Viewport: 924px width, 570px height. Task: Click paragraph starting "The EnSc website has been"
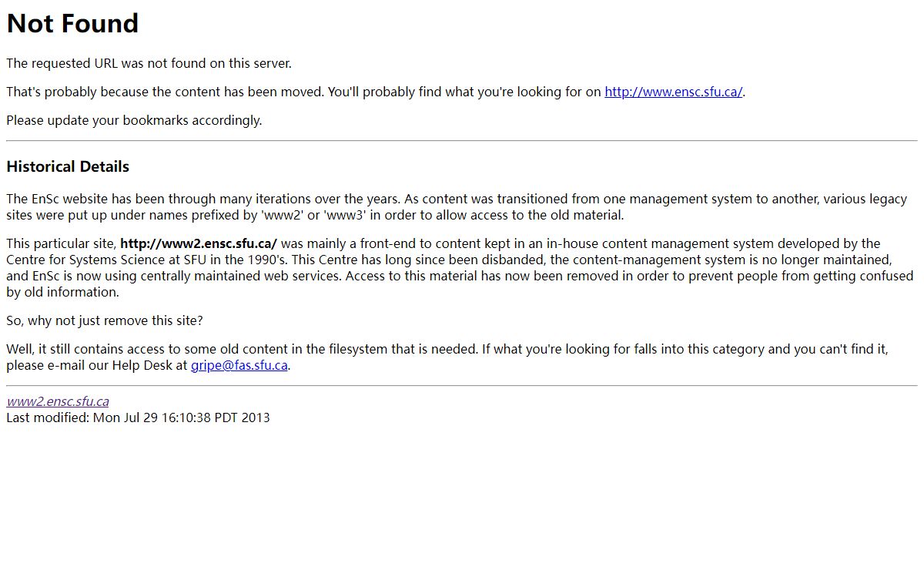coord(457,207)
